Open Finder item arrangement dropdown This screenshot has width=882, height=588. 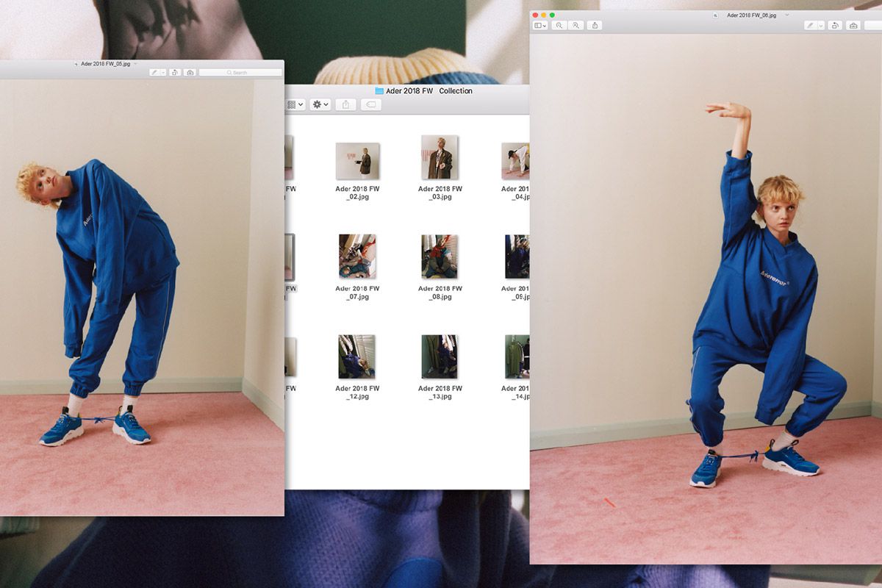295,105
